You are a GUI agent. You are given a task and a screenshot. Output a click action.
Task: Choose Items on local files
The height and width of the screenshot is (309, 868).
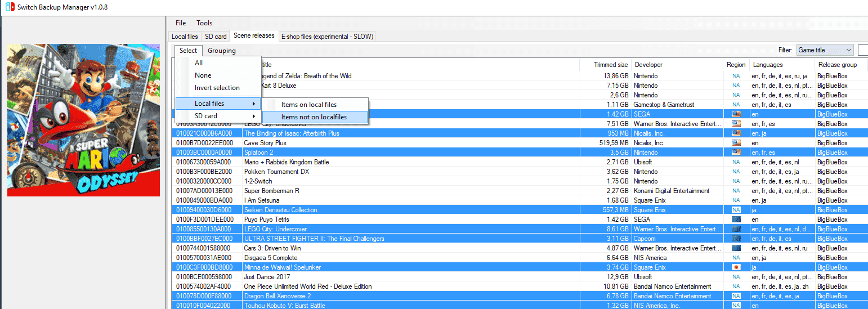point(315,105)
